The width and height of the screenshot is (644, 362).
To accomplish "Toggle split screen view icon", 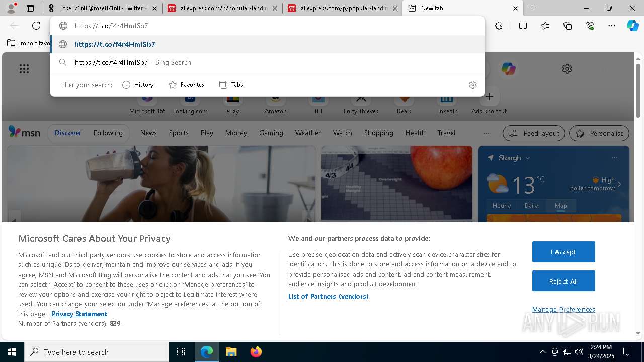I will click(523, 26).
